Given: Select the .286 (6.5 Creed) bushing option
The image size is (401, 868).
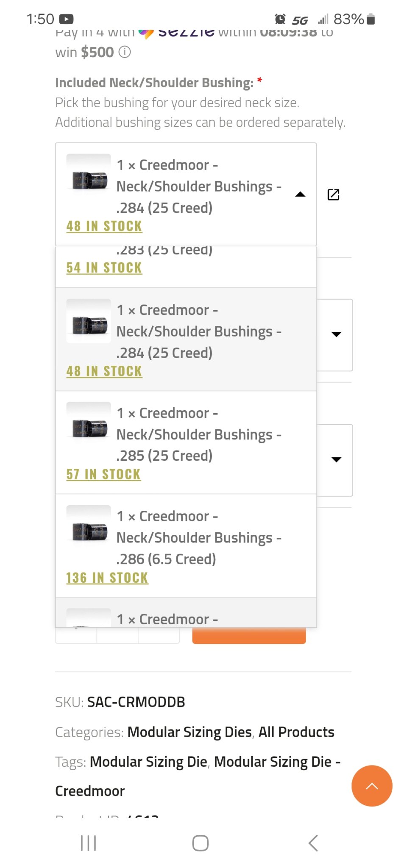Looking at the screenshot, I should 186,546.
